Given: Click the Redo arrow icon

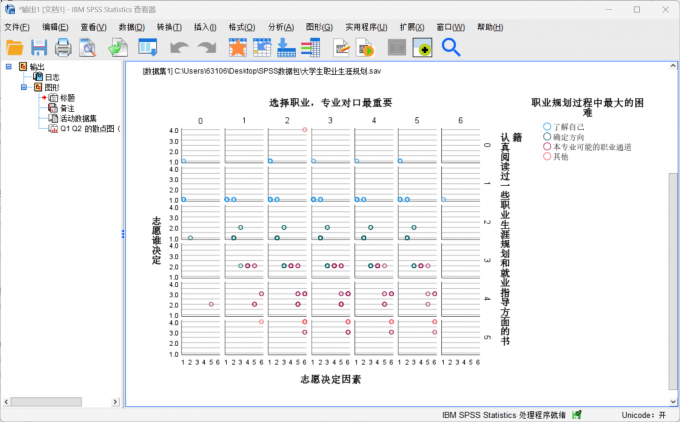Looking at the screenshot, I should coord(206,47).
